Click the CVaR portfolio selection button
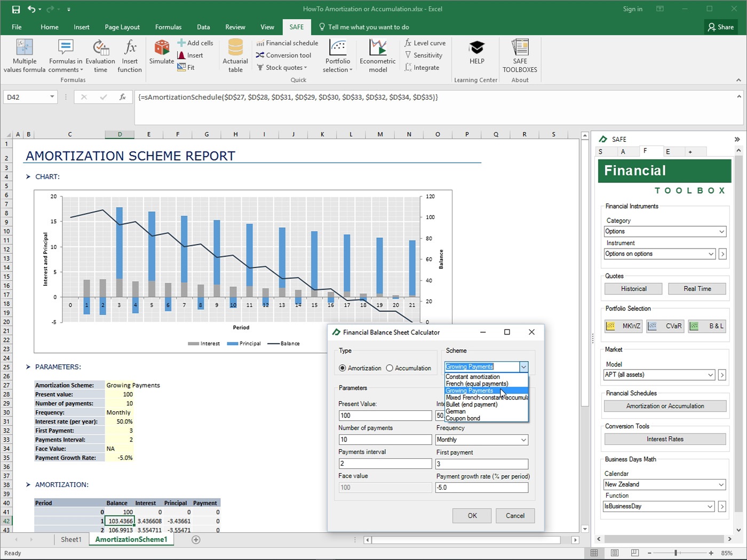 click(665, 326)
